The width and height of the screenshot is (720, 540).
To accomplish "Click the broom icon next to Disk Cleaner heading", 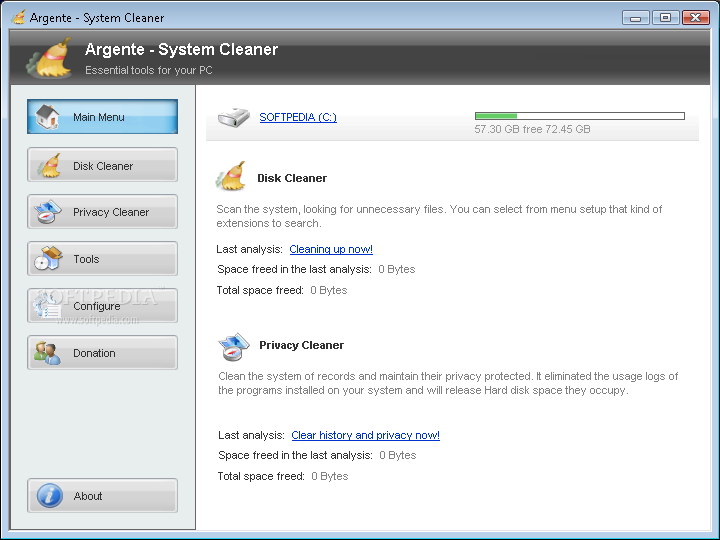I will tap(231, 176).
